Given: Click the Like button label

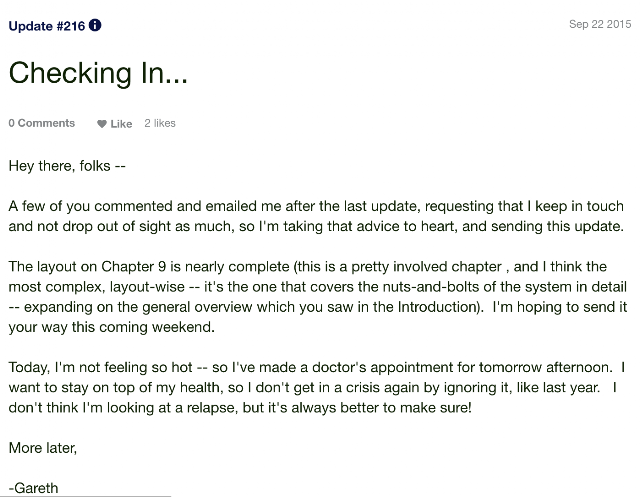Looking at the screenshot, I should (121, 124).
